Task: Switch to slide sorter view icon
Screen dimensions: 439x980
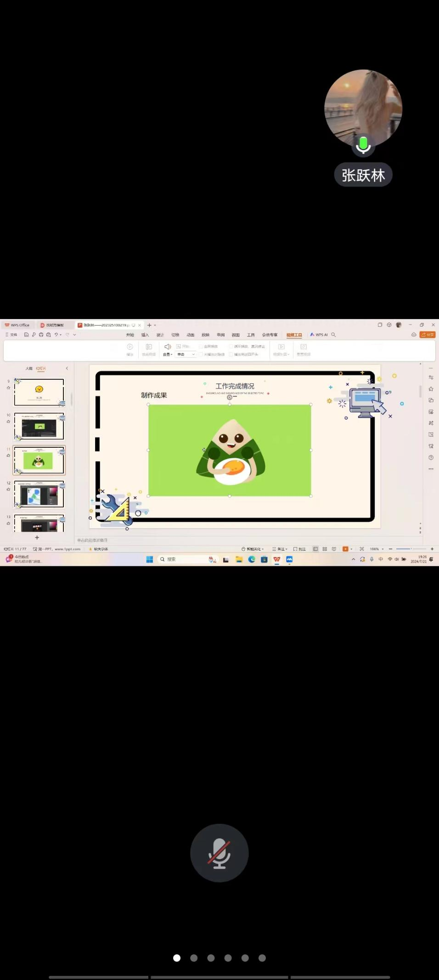Action: tap(325, 549)
